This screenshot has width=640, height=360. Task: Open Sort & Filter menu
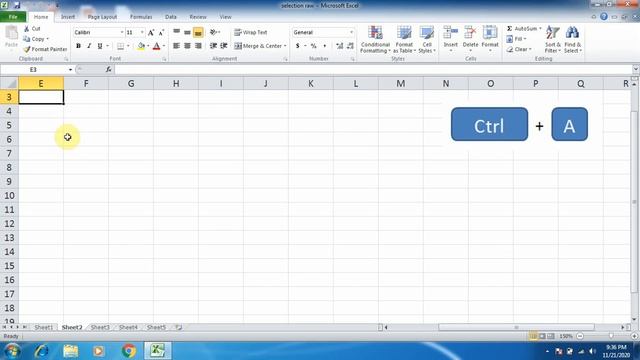point(553,39)
